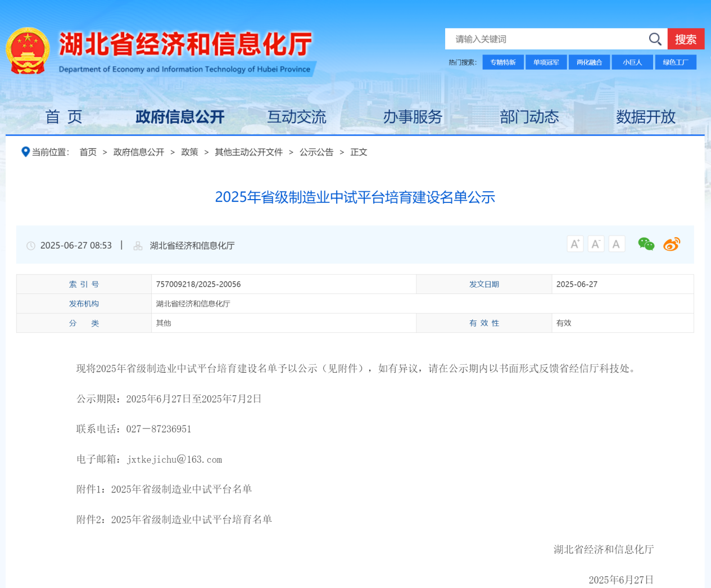Open the 政府信息公开 navigation tab
711x588 pixels.
pyautogui.click(x=180, y=117)
